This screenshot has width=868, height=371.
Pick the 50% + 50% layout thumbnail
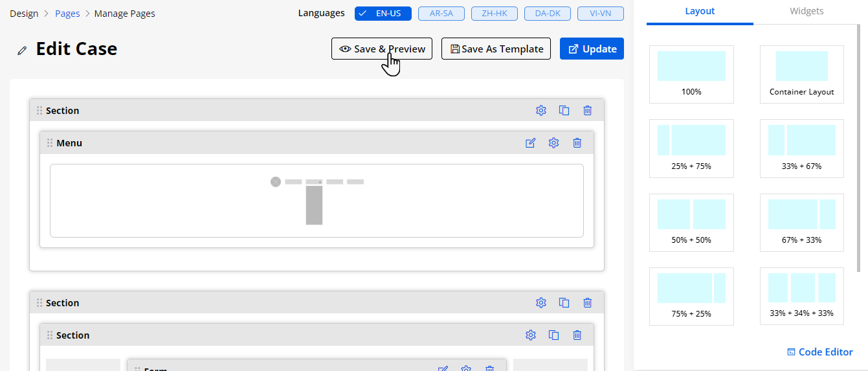pyautogui.click(x=691, y=221)
